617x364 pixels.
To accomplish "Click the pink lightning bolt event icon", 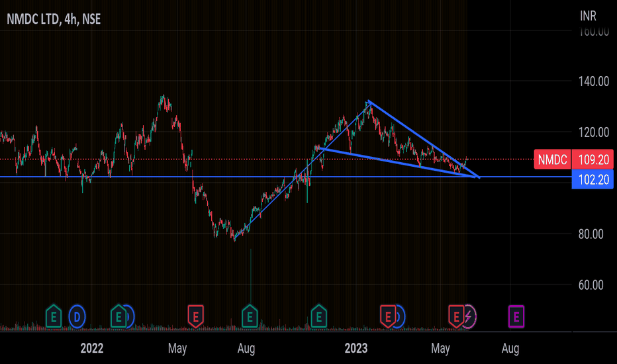I will click(x=470, y=316).
